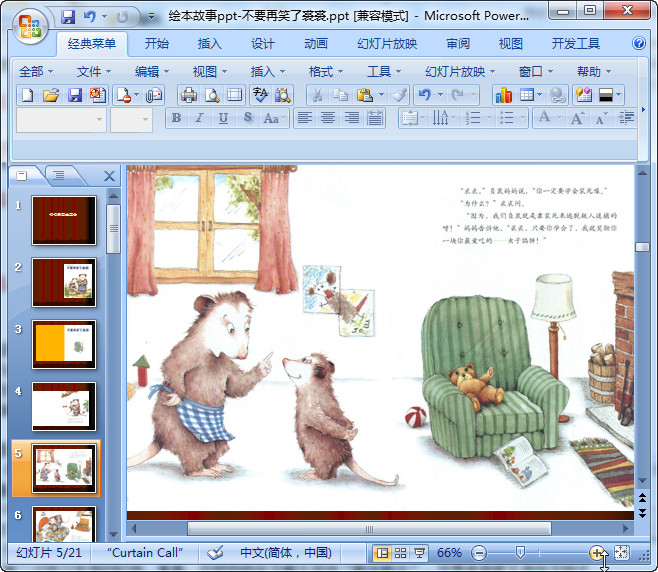Open the 动画 ribbon tab
This screenshot has width=658, height=572.
click(x=316, y=43)
